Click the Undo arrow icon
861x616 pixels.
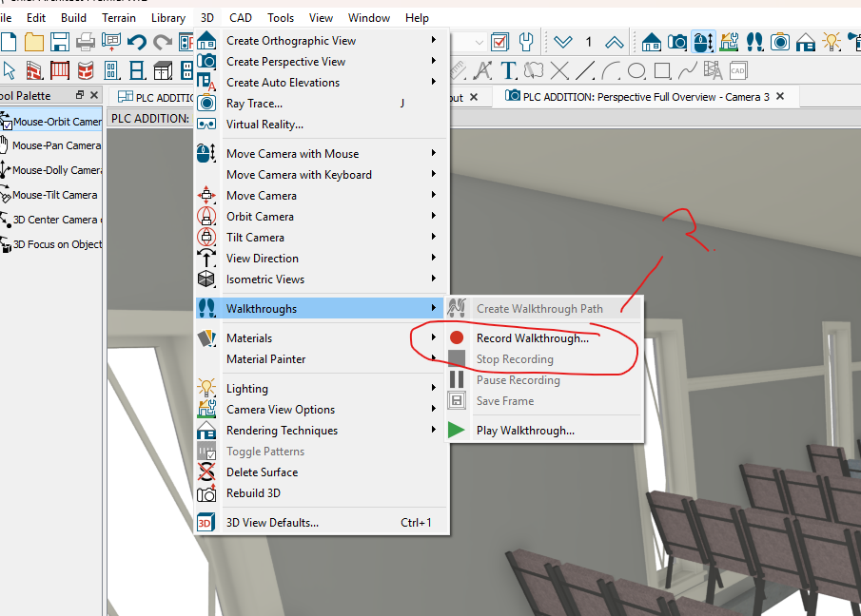137,42
